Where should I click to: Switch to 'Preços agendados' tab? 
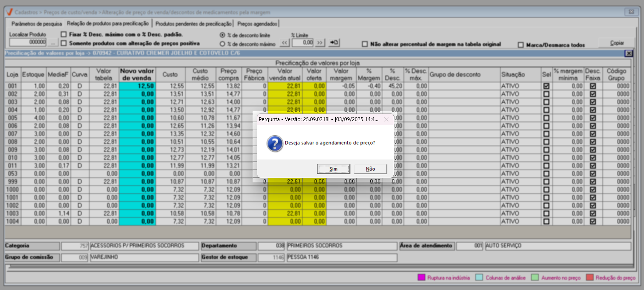point(257,24)
